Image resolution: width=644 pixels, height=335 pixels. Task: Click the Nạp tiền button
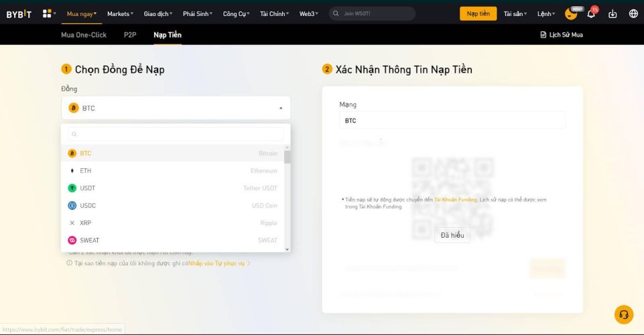click(478, 13)
